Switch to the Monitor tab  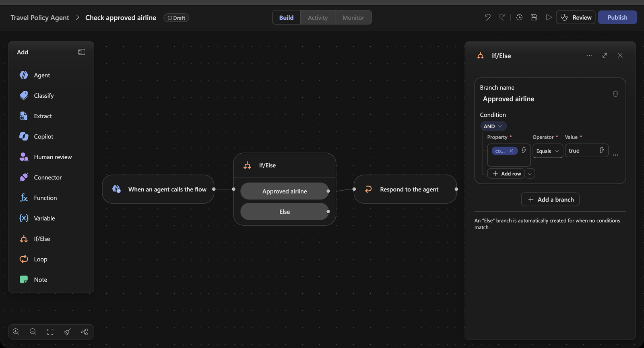(x=353, y=17)
